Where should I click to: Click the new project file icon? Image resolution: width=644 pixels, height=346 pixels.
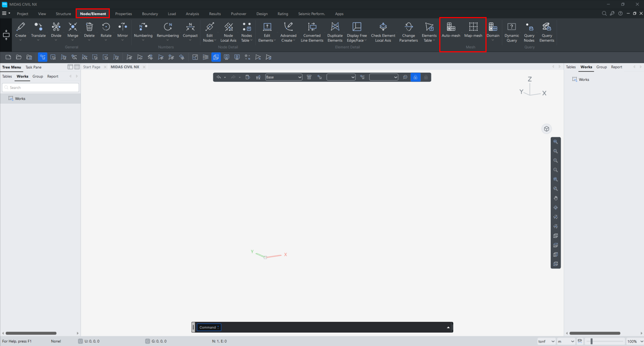tap(8, 57)
